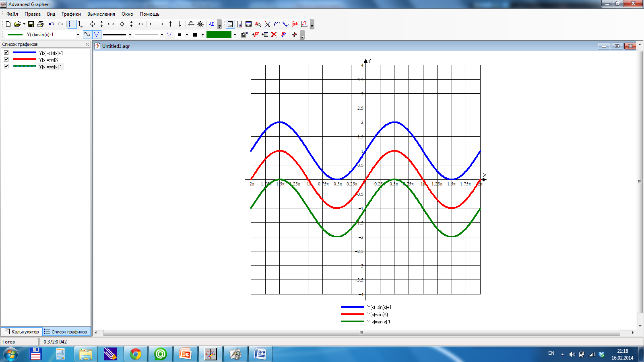Toggle the graph list panel icon
Image resolution: width=644 pixels, height=362 pixels.
pos(72,24)
